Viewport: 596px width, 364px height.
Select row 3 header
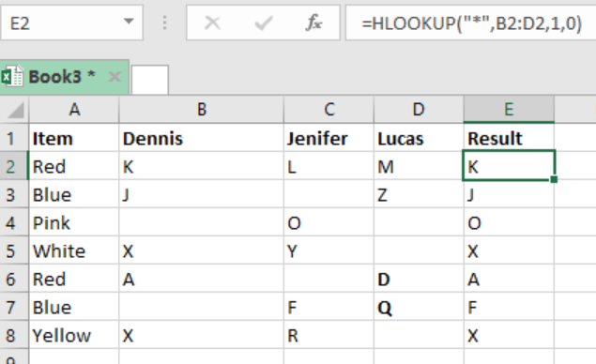[x=14, y=194]
